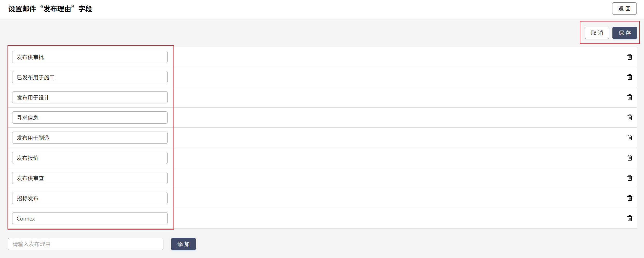
Task: Click trash icon in the 招标发布 row
Action: click(x=629, y=198)
